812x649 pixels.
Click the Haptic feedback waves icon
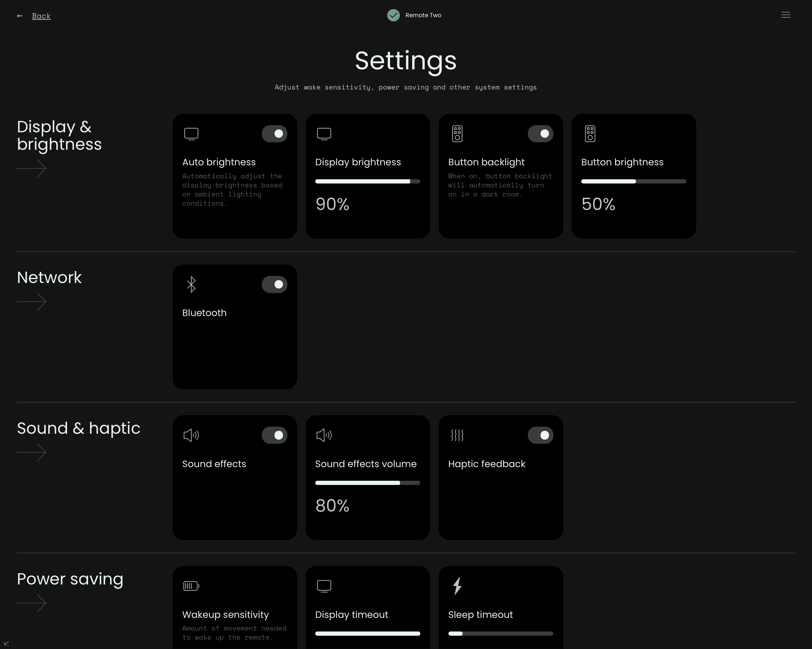[x=457, y=435]
